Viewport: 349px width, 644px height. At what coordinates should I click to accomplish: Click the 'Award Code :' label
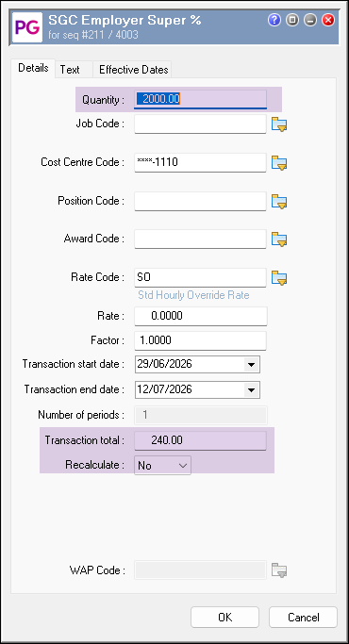coord(94,239)
